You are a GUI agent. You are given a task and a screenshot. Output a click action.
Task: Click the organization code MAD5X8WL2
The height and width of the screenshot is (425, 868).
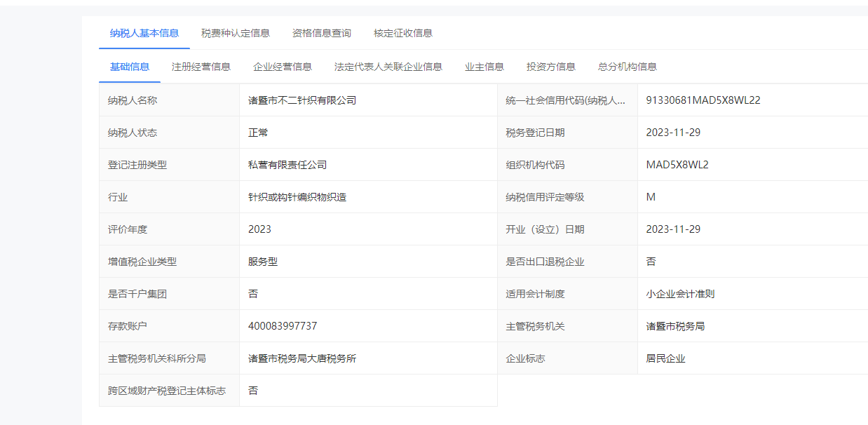pos(677,165)
